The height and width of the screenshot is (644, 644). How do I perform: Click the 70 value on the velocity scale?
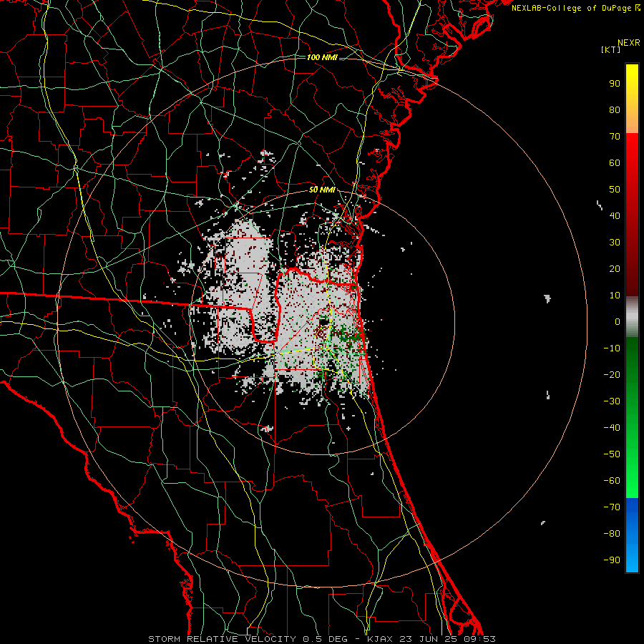pyautogui.click(x=615, y=137)
